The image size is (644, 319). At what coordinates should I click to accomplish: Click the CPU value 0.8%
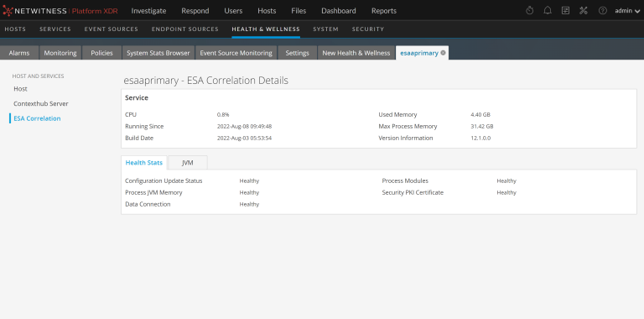(223, 115)
